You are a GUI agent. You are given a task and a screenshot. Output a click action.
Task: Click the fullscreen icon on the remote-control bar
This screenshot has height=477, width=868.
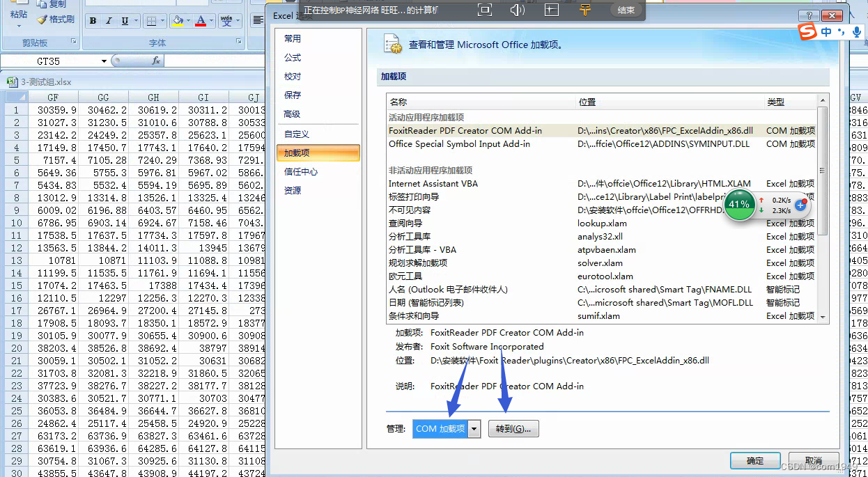tap(485, 10)
